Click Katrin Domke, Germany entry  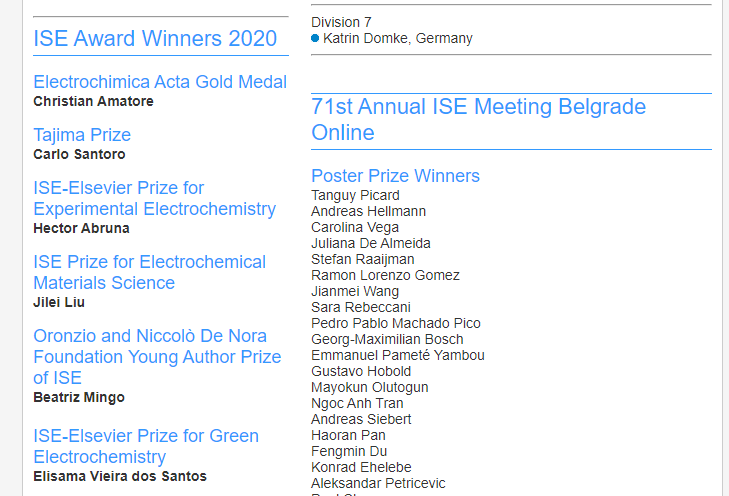coord(398,38)
